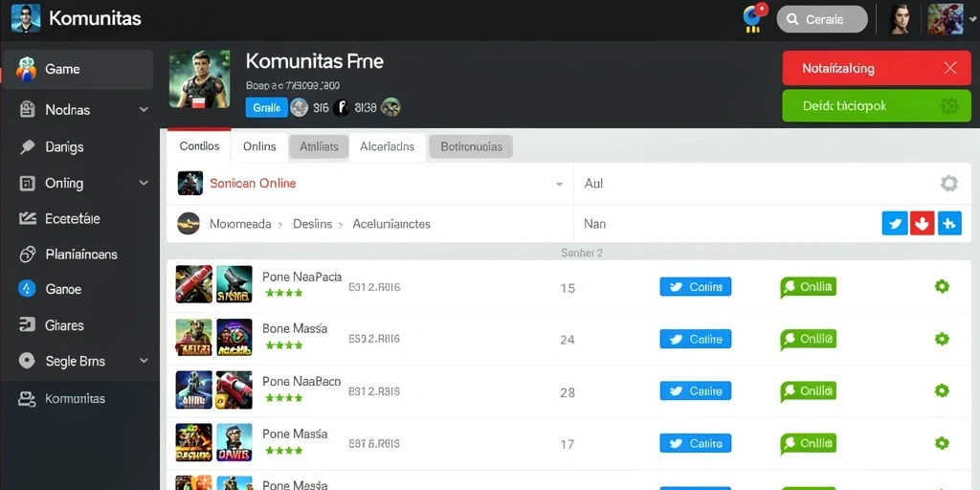Image resolution: width=980 pixels, height=490 pixels.
Task: Open the settings gear beside the Aul field
Action: tap(948, 183)
